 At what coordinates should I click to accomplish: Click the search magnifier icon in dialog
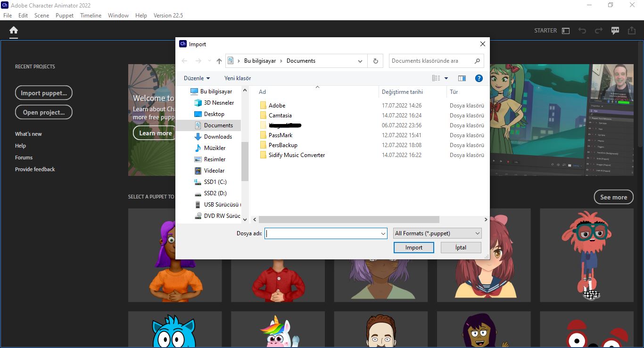tap(478, 61)
